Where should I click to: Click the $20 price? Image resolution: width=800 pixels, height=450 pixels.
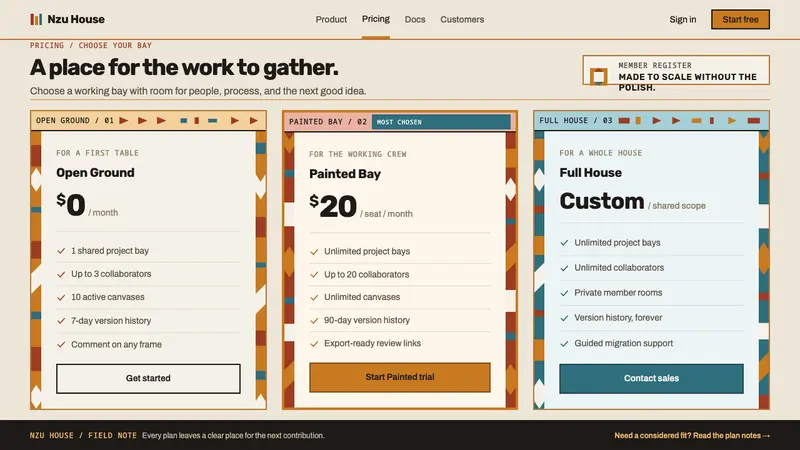click(x=333, y=206)
